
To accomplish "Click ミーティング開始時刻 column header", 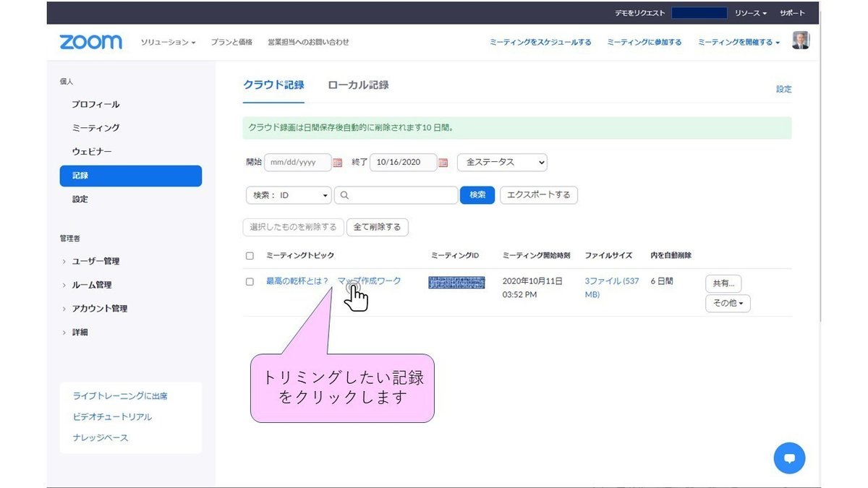I will point(536,256).
